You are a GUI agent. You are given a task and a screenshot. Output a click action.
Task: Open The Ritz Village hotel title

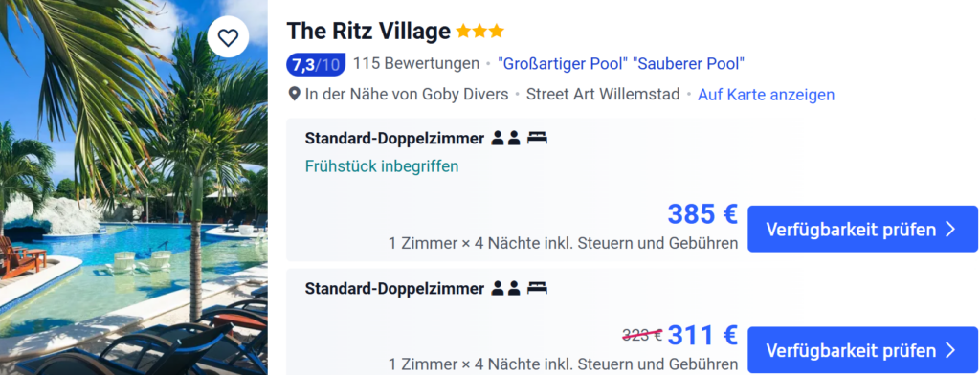tap(368, 31)
